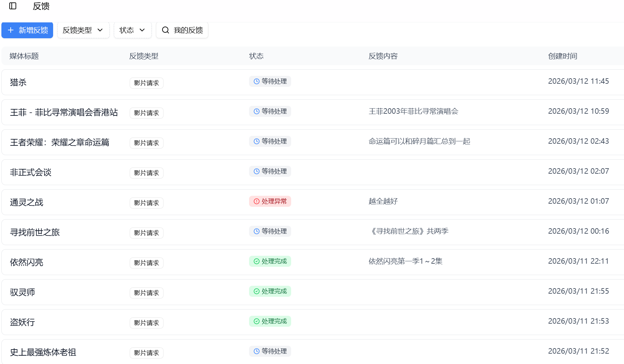Select the 王者荣耀：荣耀之章命运篇 row title

coord(60,142)
